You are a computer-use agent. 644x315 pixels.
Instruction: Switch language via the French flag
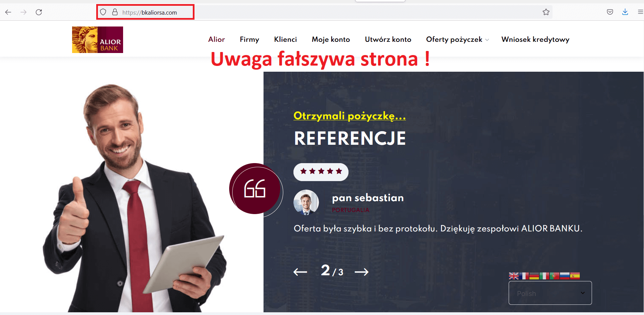pos(524,276)
